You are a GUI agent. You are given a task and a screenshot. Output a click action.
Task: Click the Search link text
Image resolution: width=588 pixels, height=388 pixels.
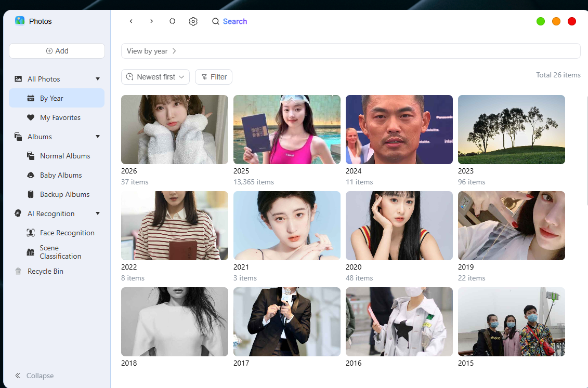(235, 21)
